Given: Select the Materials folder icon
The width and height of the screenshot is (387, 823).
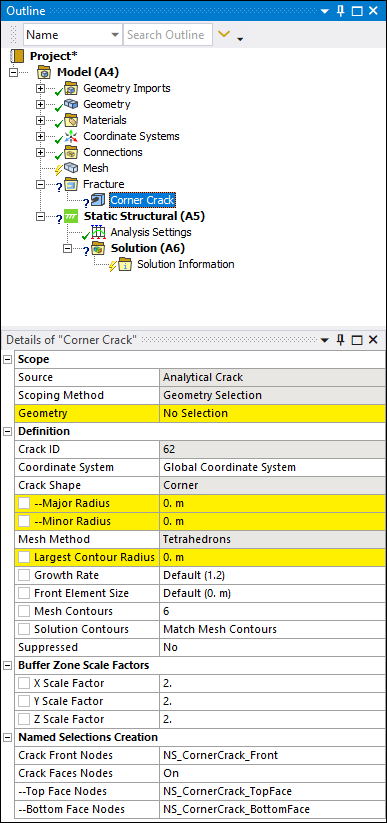Looking at the screenshot, I should (x=71, y=120).
